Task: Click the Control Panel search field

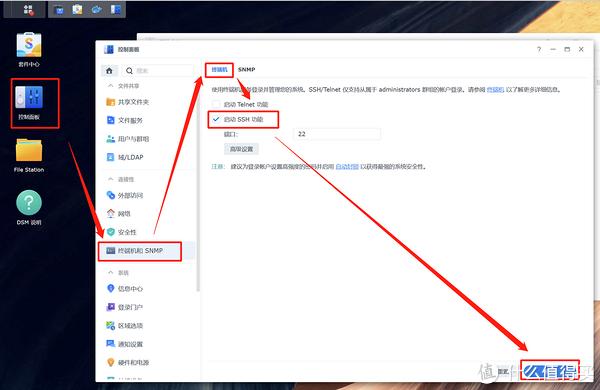Action: [x=158, y=71]
